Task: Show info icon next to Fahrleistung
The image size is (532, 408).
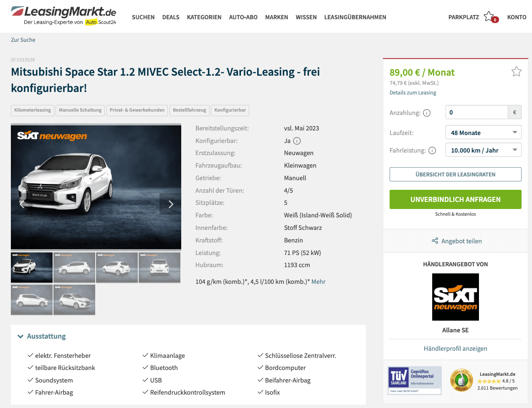Action: [x=432, y=150]
